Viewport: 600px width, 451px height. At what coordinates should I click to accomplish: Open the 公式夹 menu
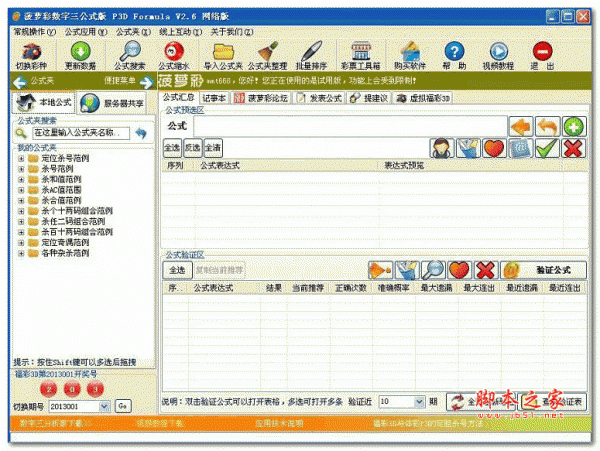pos(134,32)
